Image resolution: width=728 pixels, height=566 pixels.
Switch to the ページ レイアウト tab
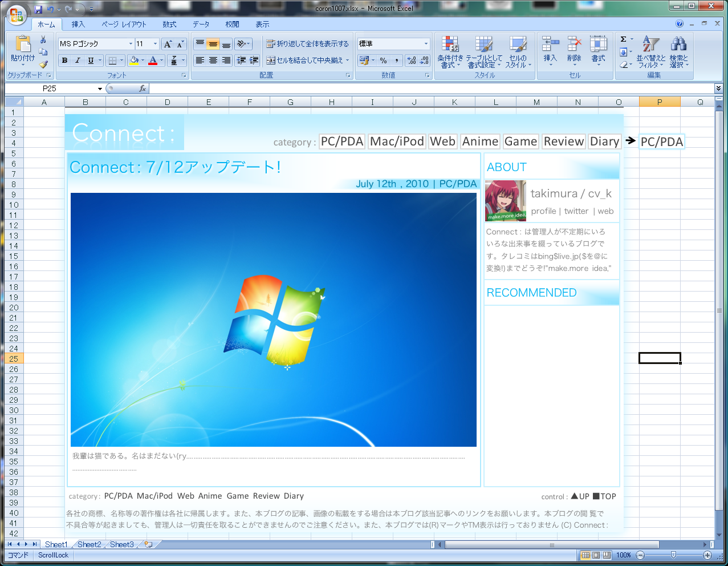click(x=124, y=25)
